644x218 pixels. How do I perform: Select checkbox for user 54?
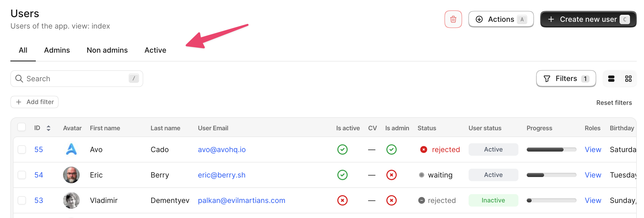[22, 175]
